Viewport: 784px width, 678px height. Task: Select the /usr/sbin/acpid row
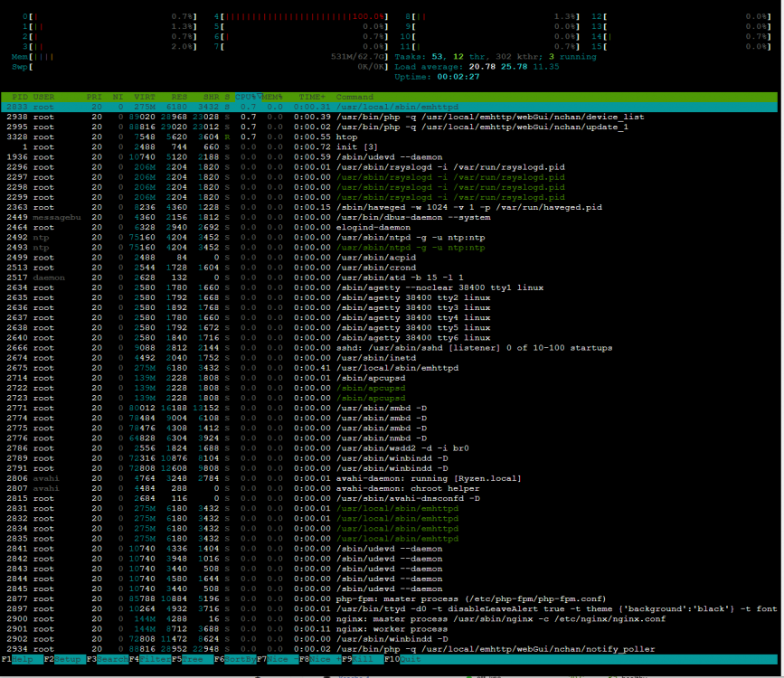pyautogui.click(x=389, y=258)
